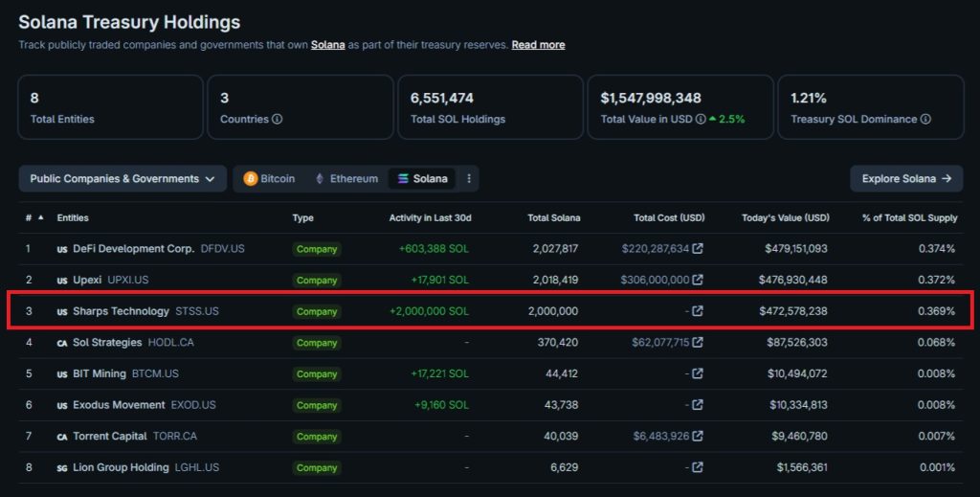Open external link icon for Sol Strategies cost
Image resolution: width=980 pixels, height=497 pixels.
click(x=698, y=343)
